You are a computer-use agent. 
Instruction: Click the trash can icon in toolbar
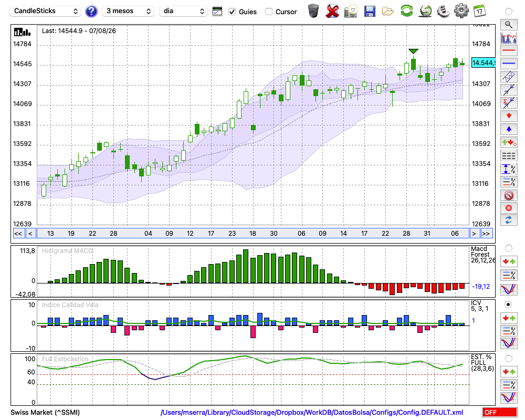point(313,11)
